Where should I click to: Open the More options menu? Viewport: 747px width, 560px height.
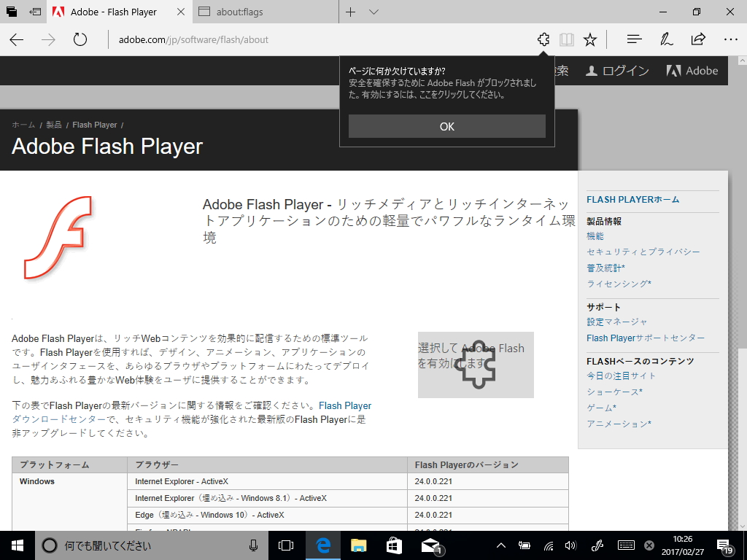click(730, 39)
